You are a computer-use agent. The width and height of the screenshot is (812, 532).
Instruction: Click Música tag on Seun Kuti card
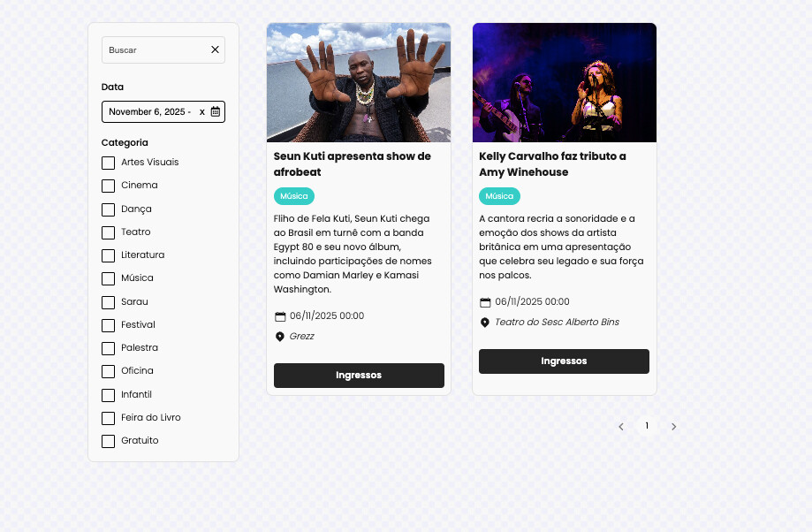(293, 196)
